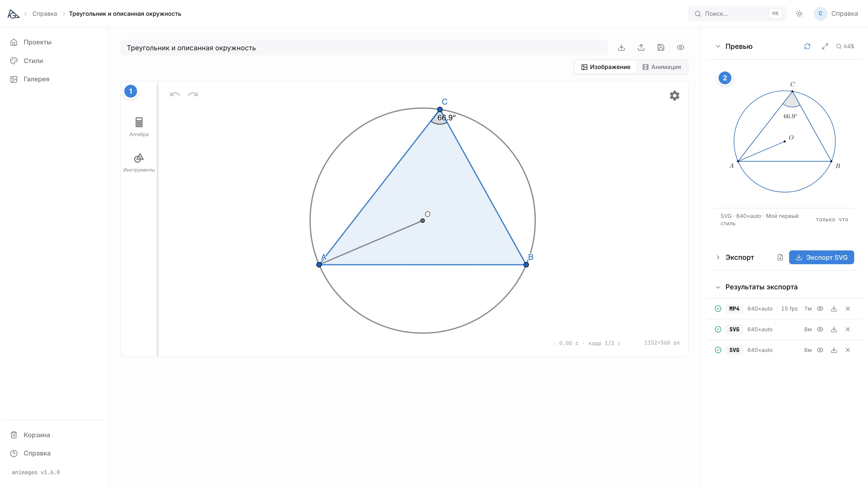
Task: Download the MP4 export result
Action: (834, 309)
